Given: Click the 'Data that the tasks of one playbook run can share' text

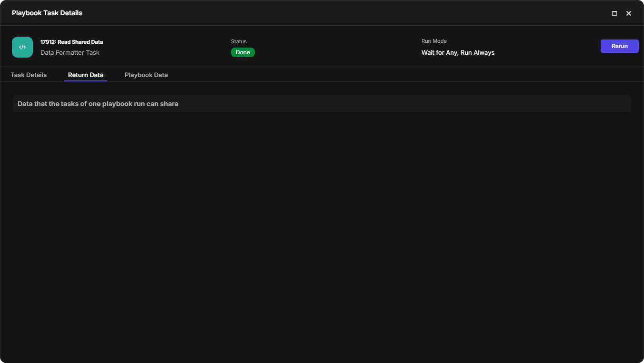Looking at the screenshot, I should (98, 104).
